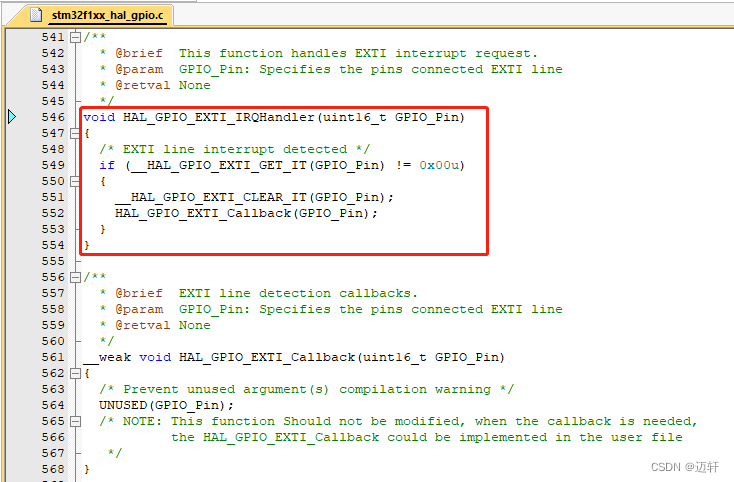Click the __weak keyword on line 561
Image resolution: width=734 pixels, height=482 pixels.
click(107, 358)
